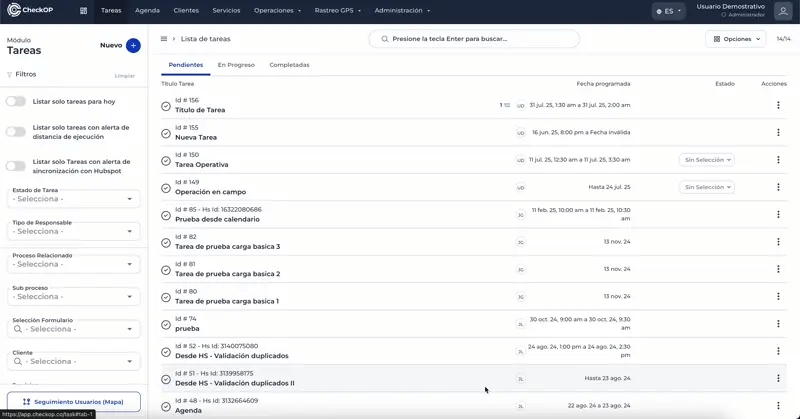Open the dashboard grid icon in navbar

tap(84, 11)
